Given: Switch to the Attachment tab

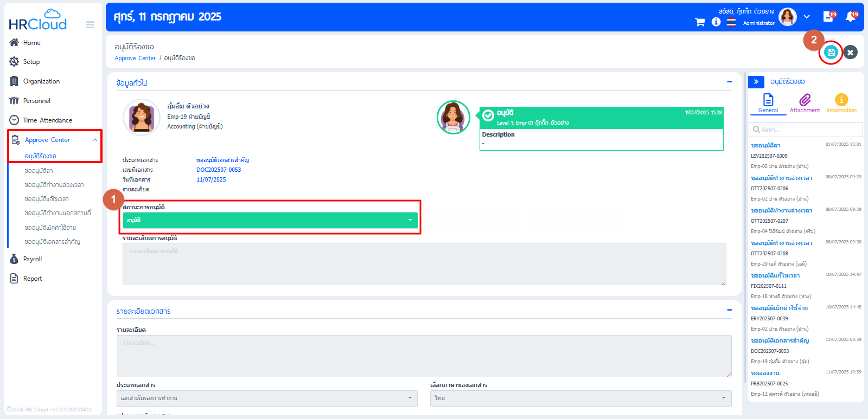Looking at the screenshot, I should tap(805, 102).
